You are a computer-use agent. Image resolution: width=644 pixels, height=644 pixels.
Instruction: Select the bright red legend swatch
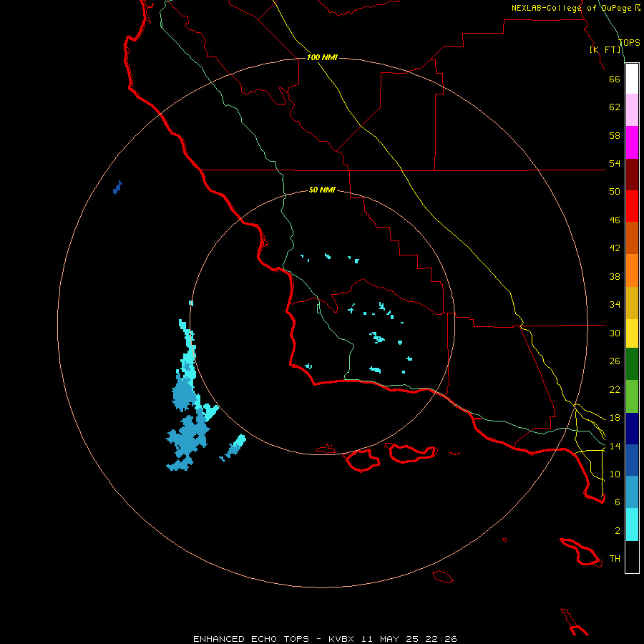click(x=632, y=206)
